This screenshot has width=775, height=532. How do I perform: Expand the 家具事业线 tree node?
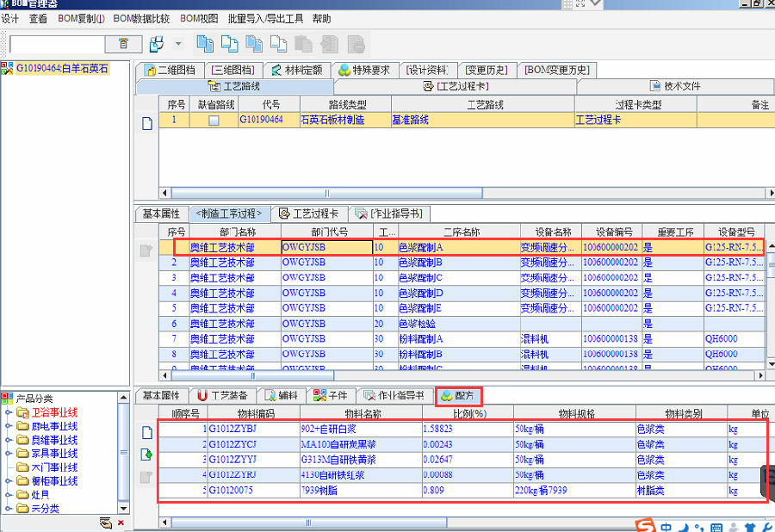(x=9, y=454)
